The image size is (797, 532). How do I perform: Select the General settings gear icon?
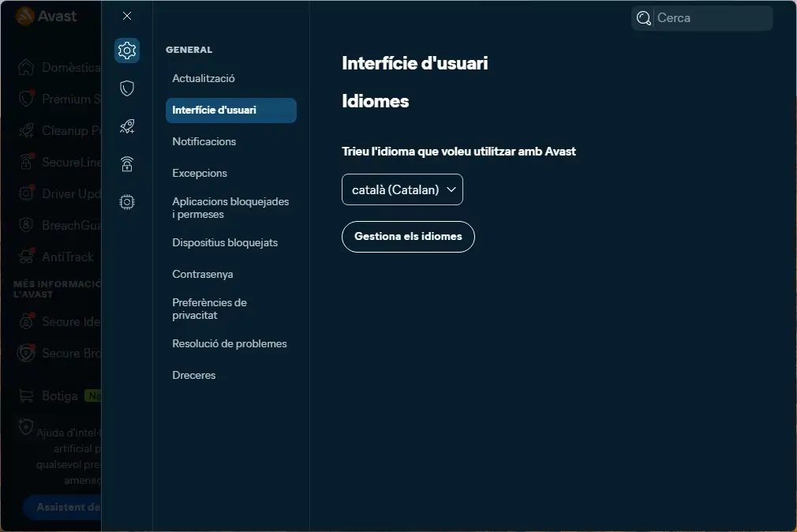tap(127, 51)
